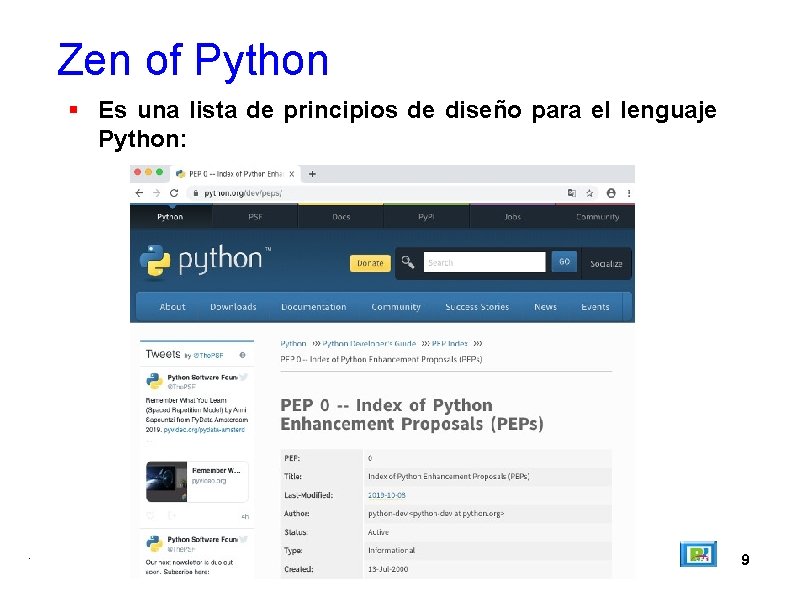
Task: Click Python Developer's Guide breadcrumb link
Action: pos(369,343)
